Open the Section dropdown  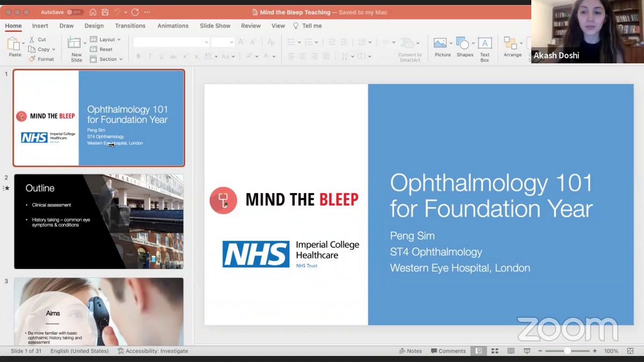click(x=106, y=59)
